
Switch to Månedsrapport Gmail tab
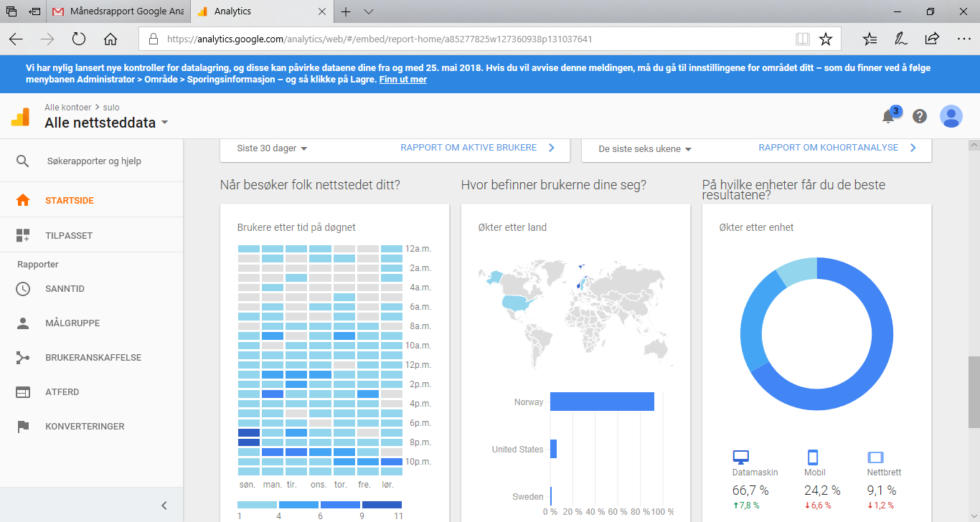click(x=119, y=11)
